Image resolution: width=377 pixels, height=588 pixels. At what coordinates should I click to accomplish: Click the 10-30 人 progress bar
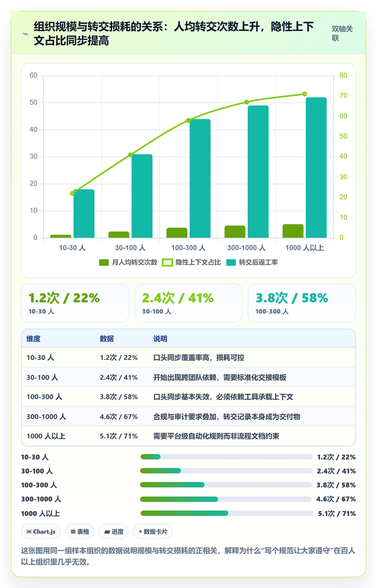pyautogui.click(x=226, y=457)
